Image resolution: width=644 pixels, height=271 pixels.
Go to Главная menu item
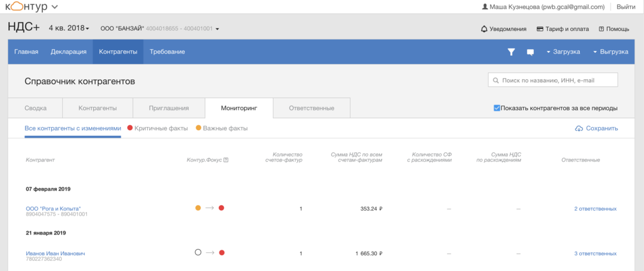coord(26,52)
